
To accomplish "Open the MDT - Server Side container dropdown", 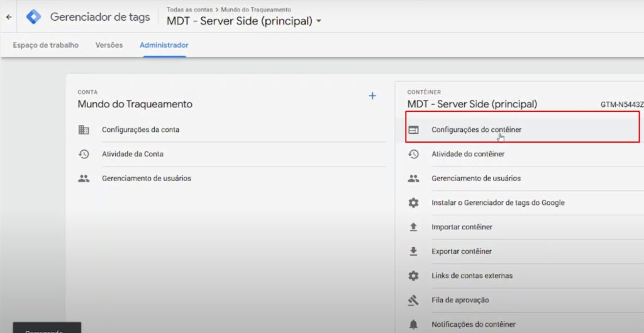I will (x=319, y=21).
